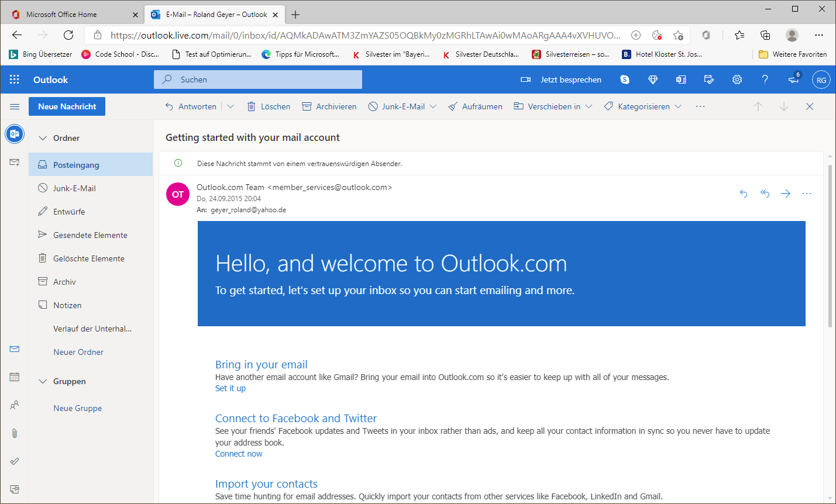Click the message pane vertical scrollbar

coord(830,246)
